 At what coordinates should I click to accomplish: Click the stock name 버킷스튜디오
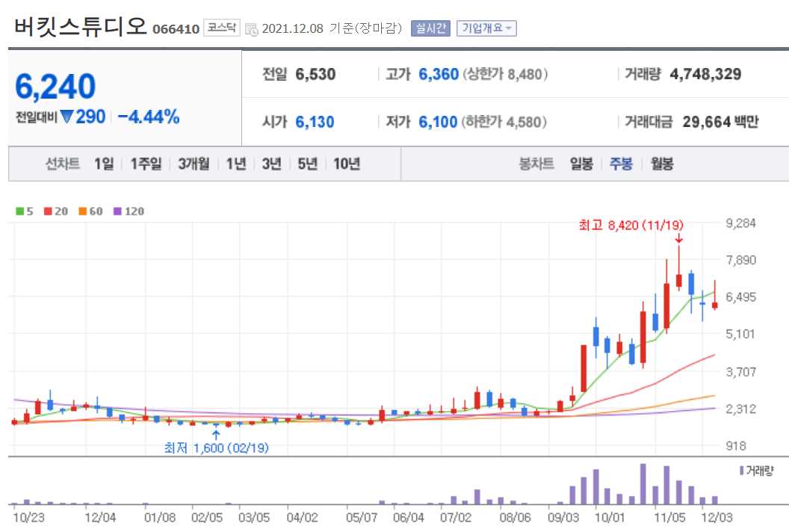coord(80,26)
